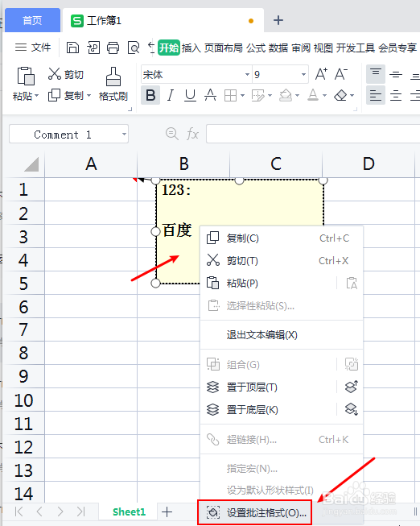The image size is (420, 526).
Task: Click send-backward icon beside 置于底层
Action: (x=352, y=409)
